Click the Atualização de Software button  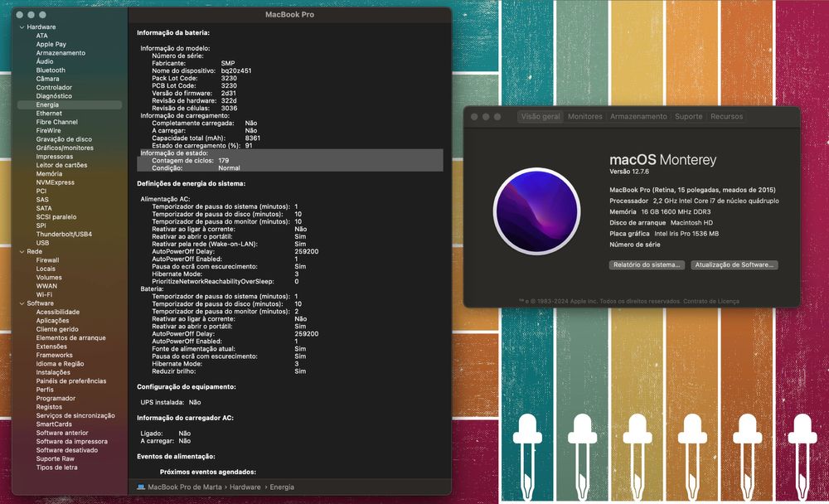click(734, 265)
